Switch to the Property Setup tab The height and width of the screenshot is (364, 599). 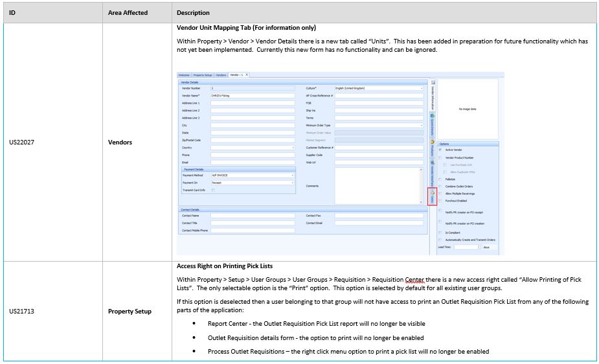click(x=203, y=75)
